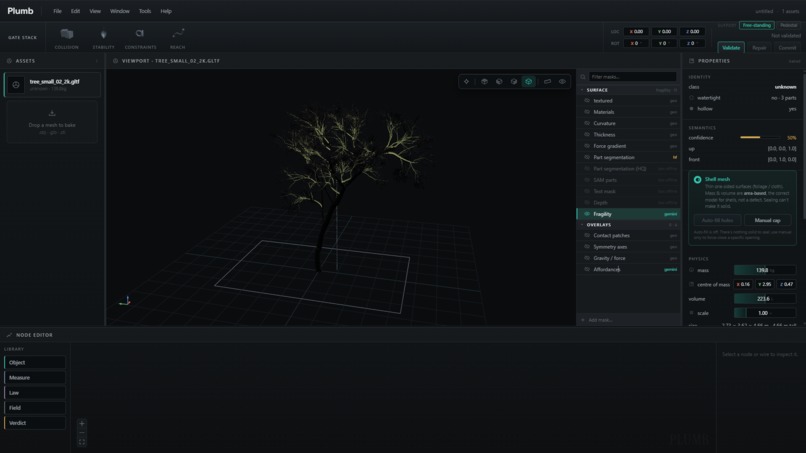
Task: Open the File menu
Action: (x=58, y=11)
